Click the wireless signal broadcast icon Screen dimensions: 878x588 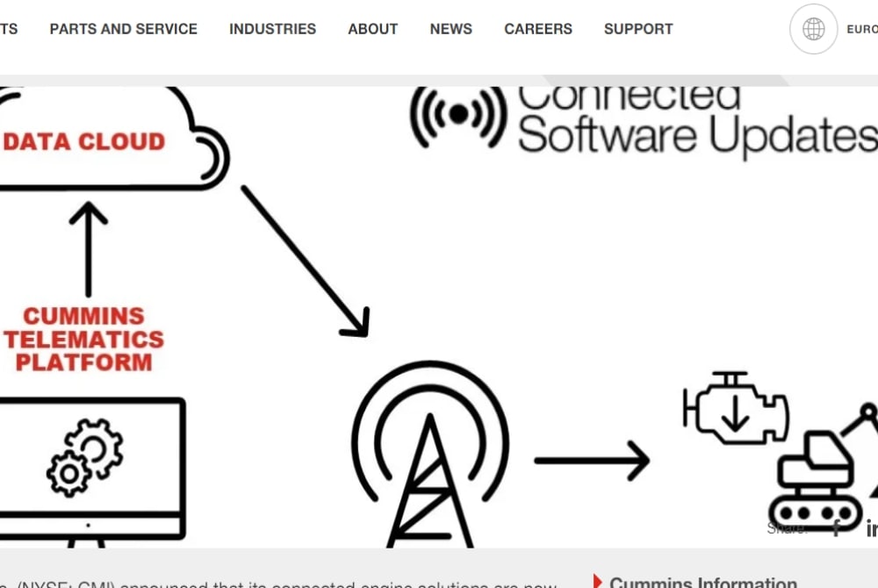coord(457,114)
